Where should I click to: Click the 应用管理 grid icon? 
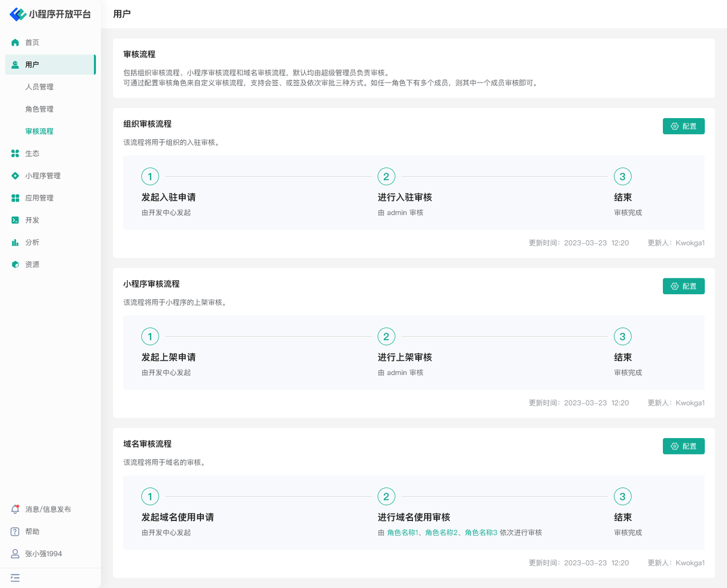pyautogui.click(x=15, y=198)
